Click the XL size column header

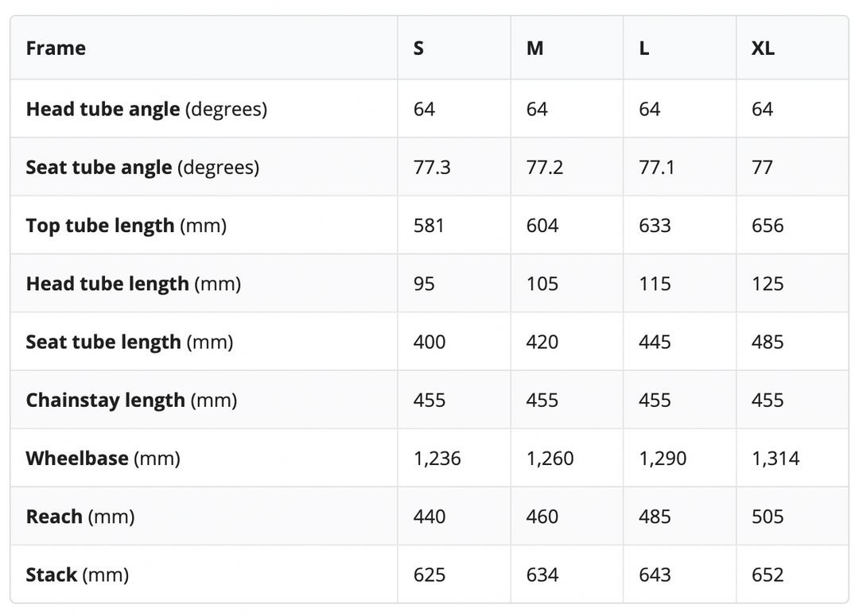763,48
